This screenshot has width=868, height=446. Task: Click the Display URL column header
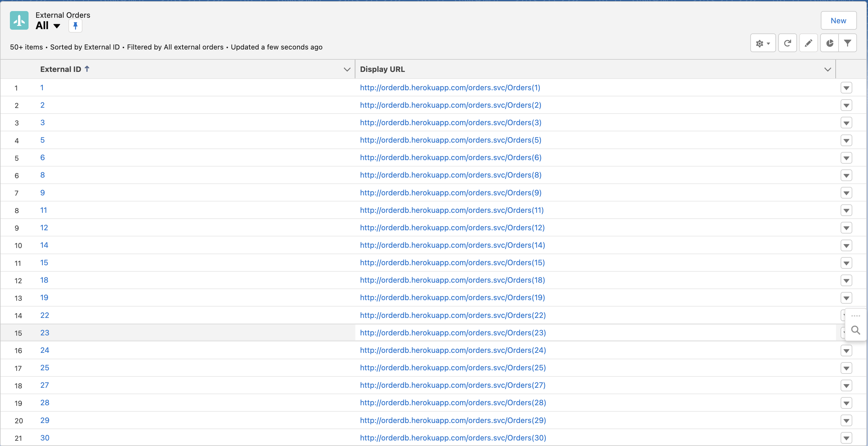click(x=382, y=69)
